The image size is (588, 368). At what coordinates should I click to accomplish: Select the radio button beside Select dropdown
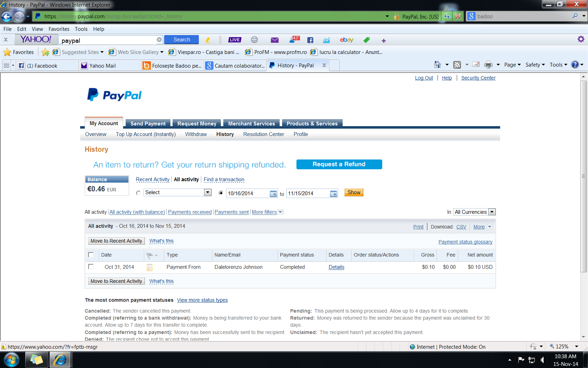pos(138,193)
